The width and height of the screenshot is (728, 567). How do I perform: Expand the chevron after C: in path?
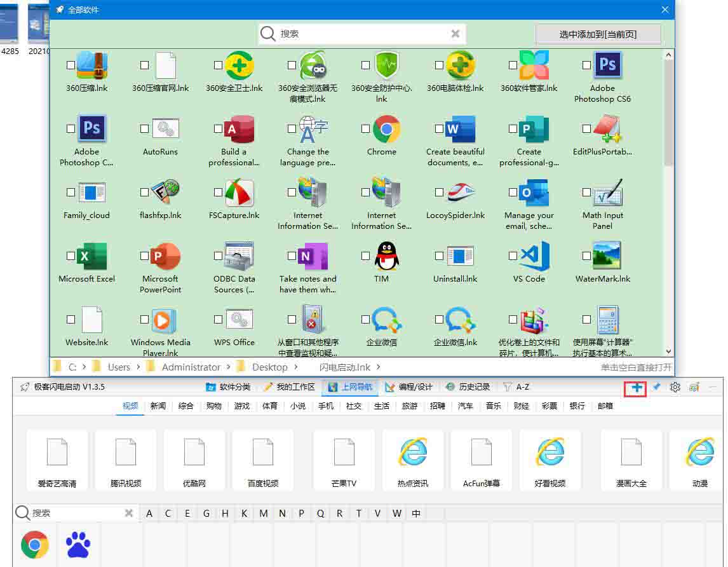84,367
